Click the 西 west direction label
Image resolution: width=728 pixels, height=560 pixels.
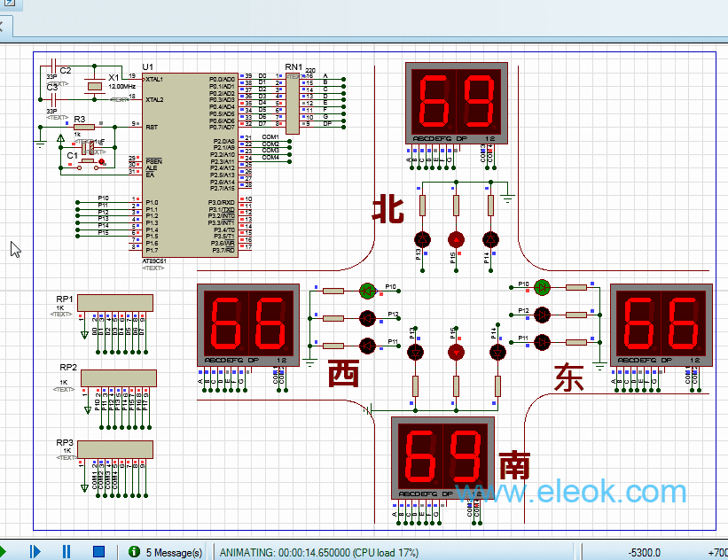pos(343,374)
